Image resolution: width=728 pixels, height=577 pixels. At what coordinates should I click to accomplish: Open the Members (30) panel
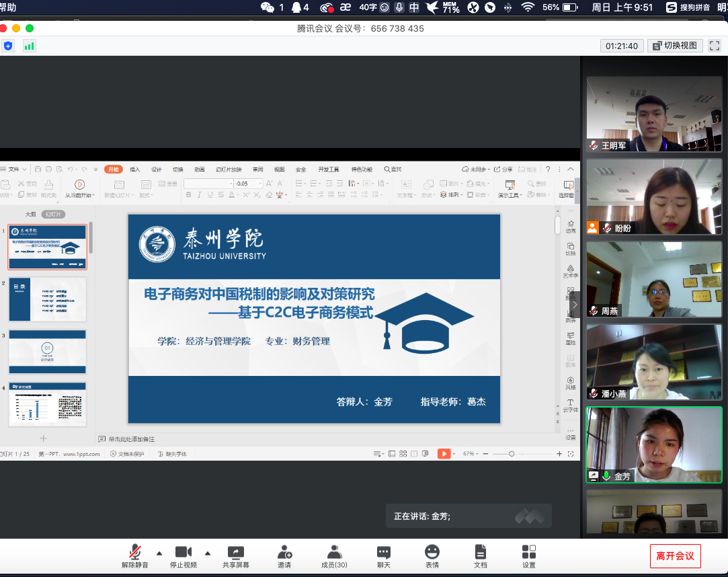click(333, 552)
